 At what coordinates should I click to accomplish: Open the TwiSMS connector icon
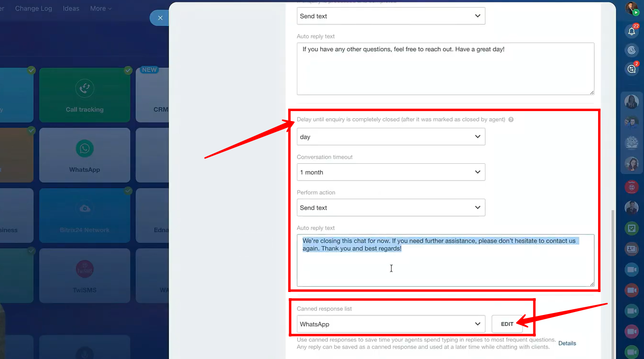tap(85, 269)
